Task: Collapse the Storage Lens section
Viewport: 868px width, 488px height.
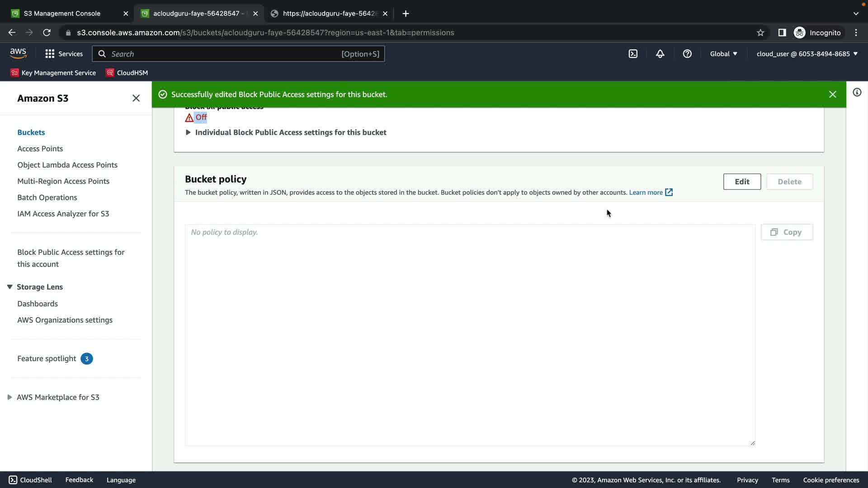Action: (x=9, y=287)
